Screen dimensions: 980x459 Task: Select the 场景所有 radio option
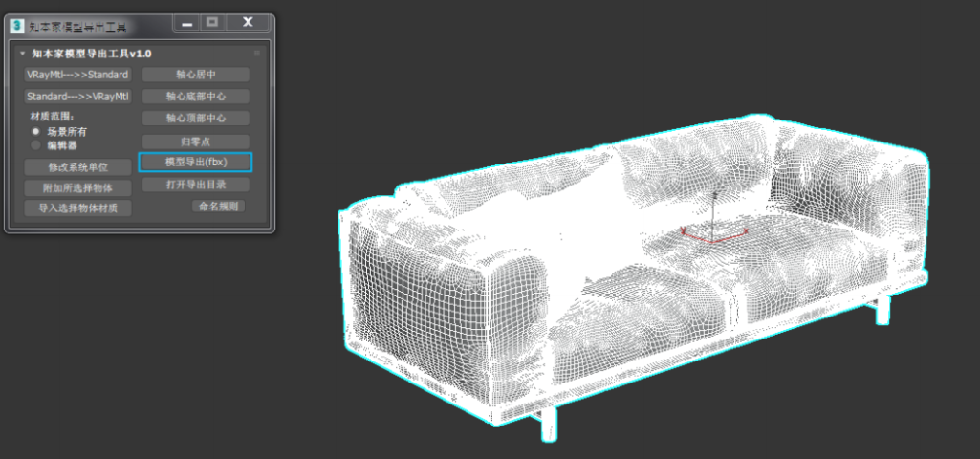(36, 131)
